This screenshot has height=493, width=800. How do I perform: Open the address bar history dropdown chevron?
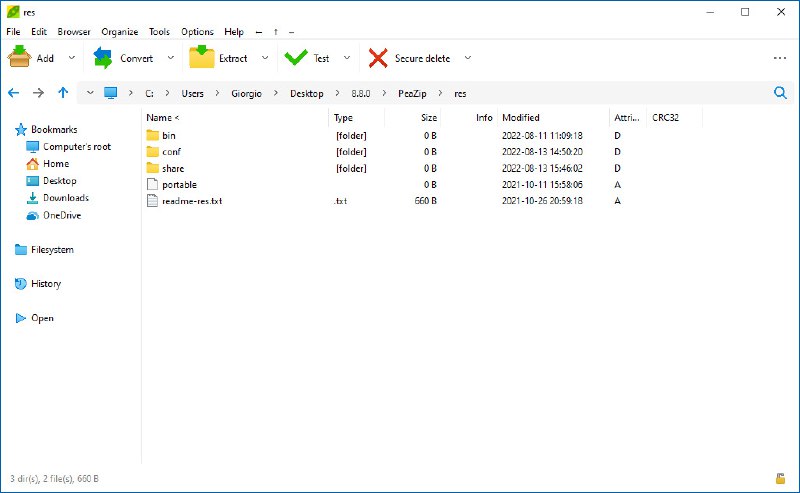tap(90, 93)
